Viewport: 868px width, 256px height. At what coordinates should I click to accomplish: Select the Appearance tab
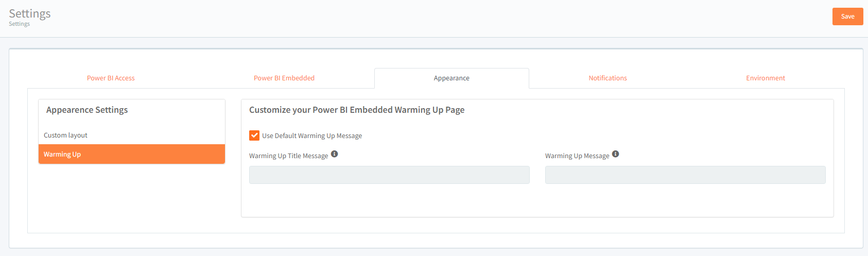[451, 78]
